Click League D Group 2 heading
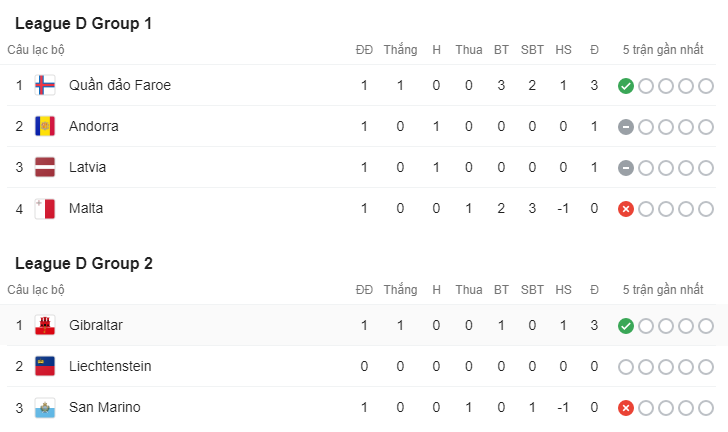728x432 pixels. click(x=84, y=263)
